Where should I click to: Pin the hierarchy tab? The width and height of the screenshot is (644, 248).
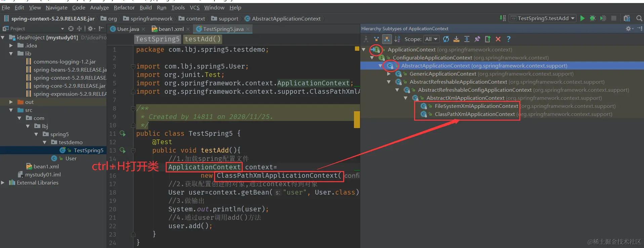tap(477, 39)
